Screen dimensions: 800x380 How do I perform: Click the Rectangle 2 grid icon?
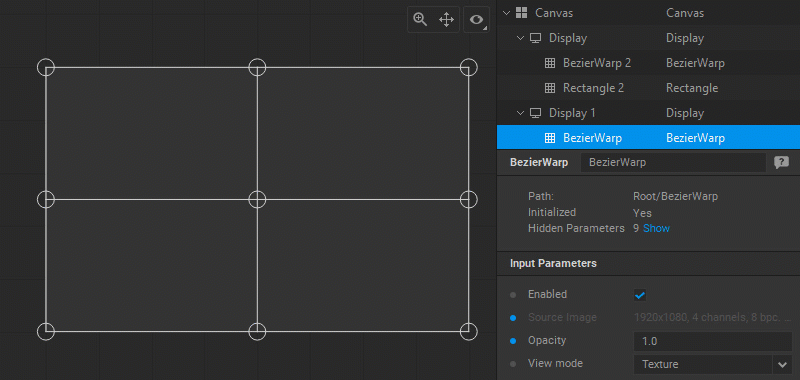point(550,88)
